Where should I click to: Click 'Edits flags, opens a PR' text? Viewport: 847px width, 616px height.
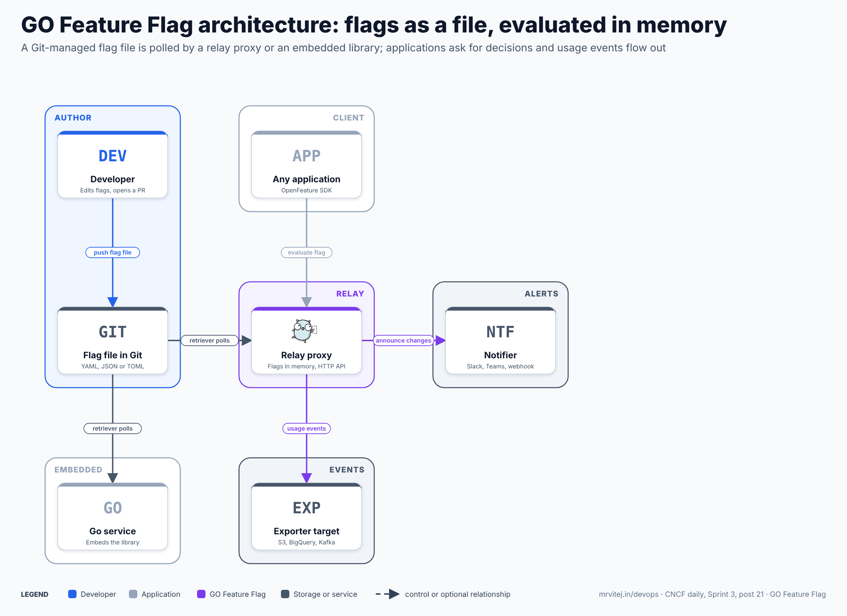(113, 190)
